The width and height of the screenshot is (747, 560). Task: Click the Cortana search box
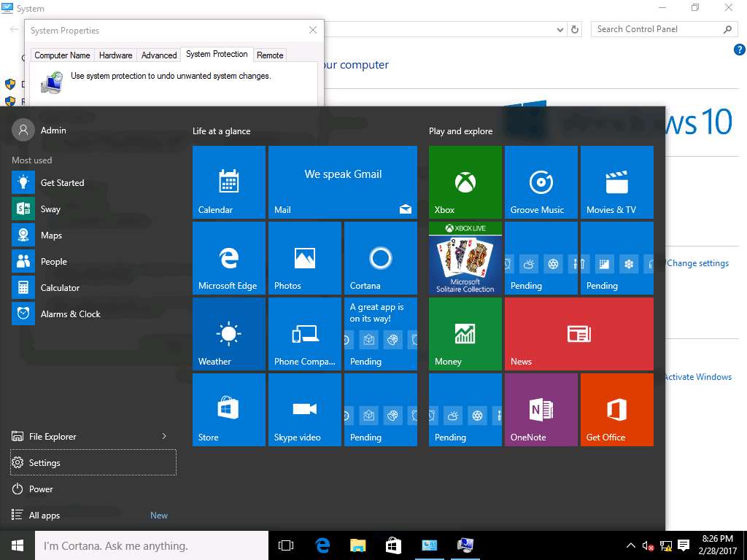click(152, 545)
